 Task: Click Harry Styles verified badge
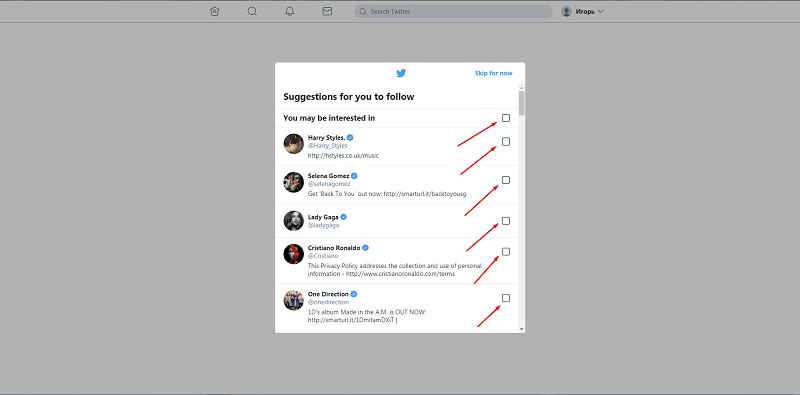(x=351, y=138)
